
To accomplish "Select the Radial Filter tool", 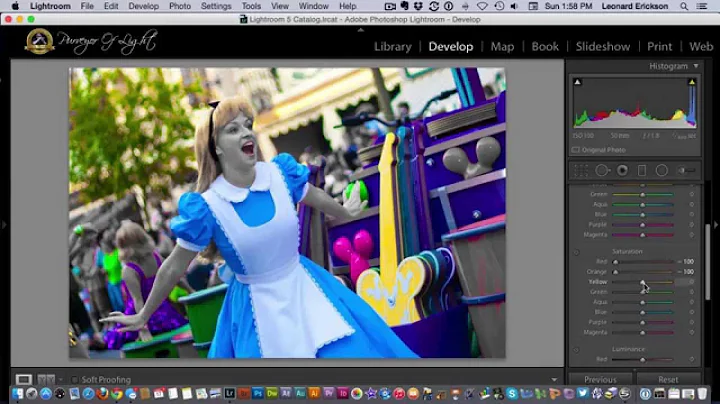I will coord(662,170).
